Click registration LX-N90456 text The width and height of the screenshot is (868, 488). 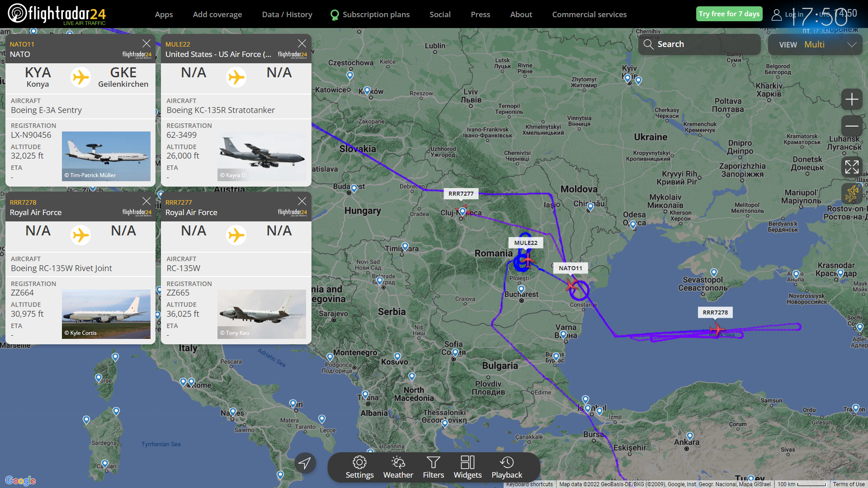[31, 135]
